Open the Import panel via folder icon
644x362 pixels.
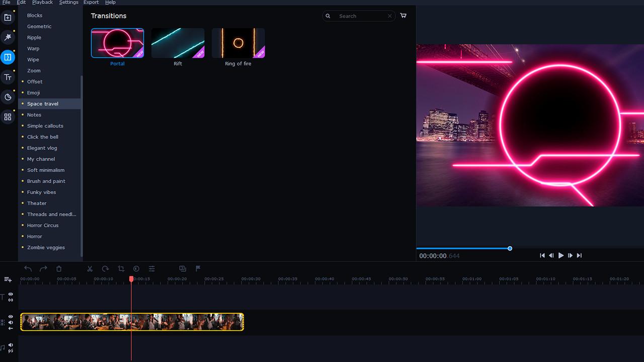click(8, 17)
